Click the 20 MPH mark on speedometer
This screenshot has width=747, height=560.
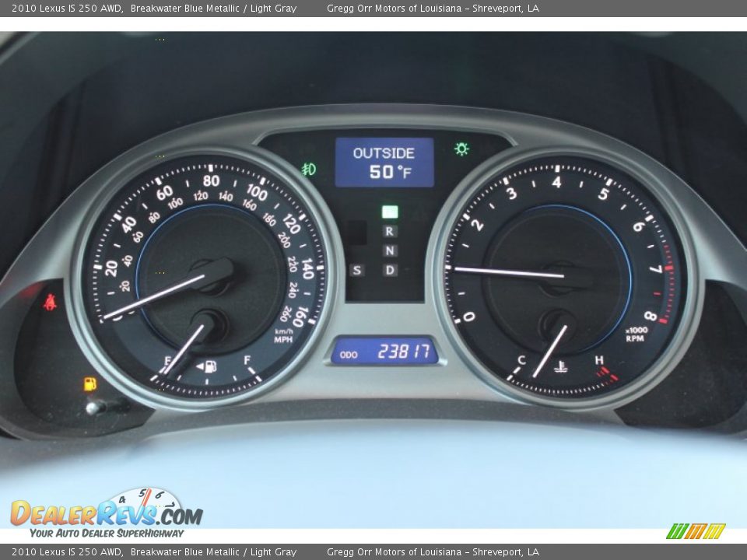click(111, 268)
